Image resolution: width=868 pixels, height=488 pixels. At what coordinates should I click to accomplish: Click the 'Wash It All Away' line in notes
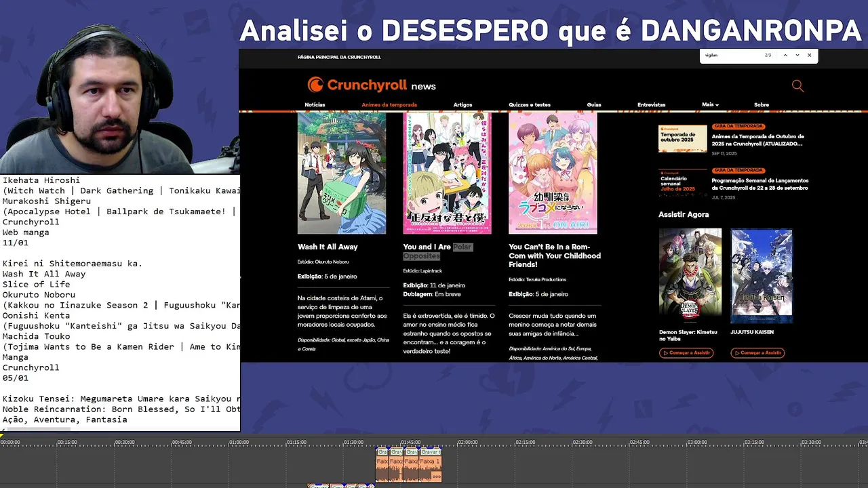(43, 274)
